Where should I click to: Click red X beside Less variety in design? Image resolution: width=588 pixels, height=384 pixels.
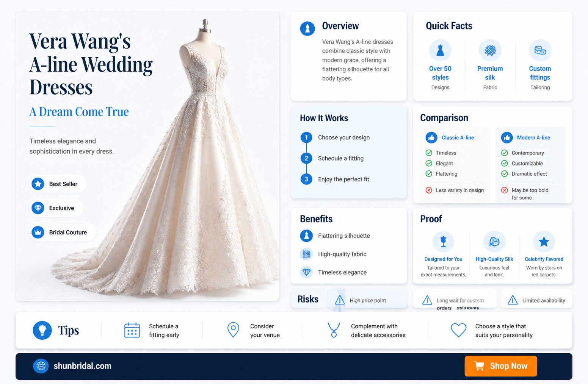[429, 190]
